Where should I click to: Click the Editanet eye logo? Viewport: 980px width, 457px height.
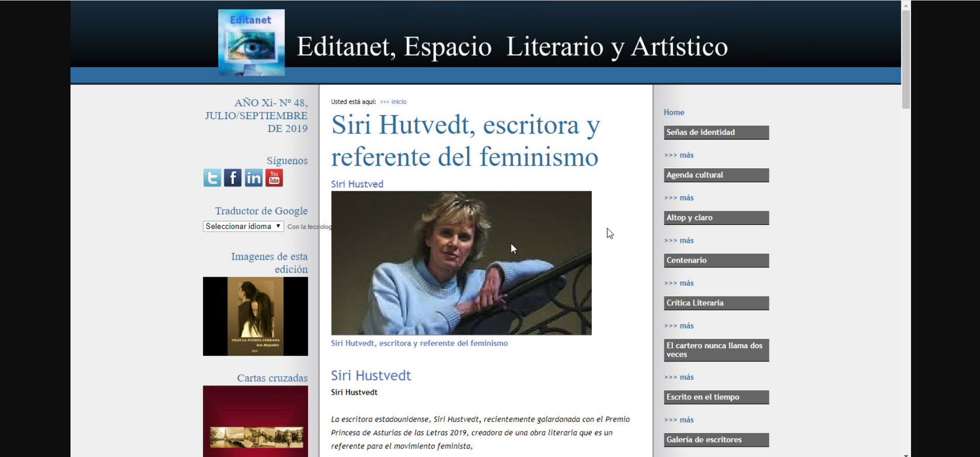[251, 43]
